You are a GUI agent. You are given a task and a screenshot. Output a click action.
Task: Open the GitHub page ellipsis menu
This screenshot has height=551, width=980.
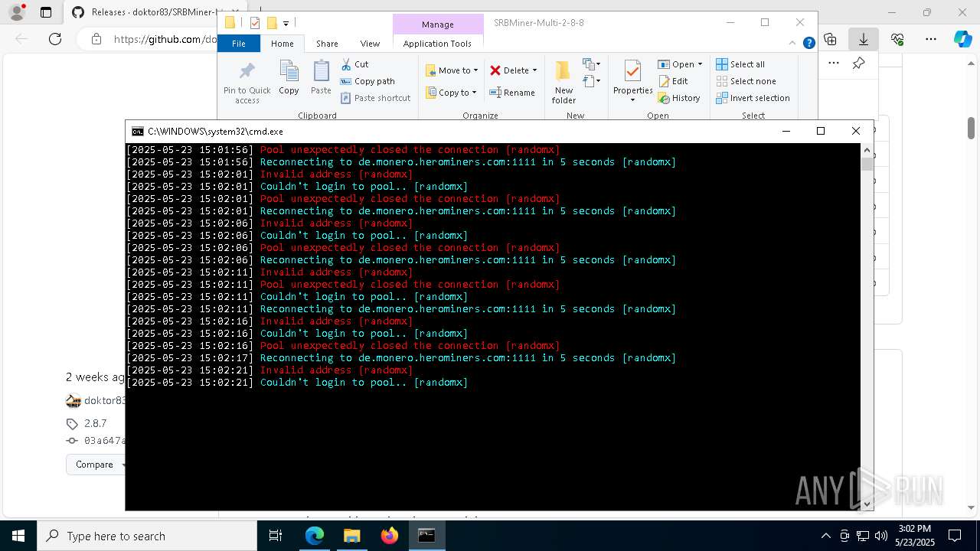click(834, 63)
